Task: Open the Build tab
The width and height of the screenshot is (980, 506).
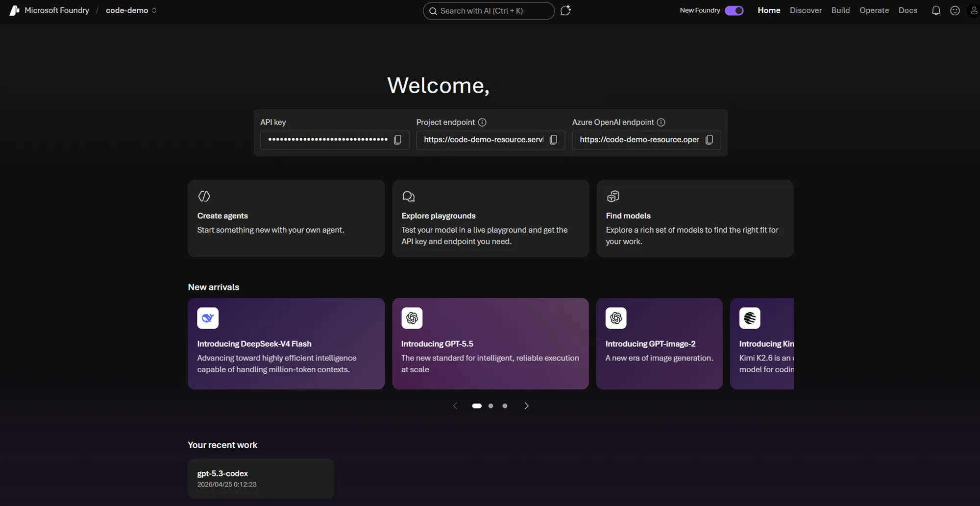Action: (x=840, y=10)
